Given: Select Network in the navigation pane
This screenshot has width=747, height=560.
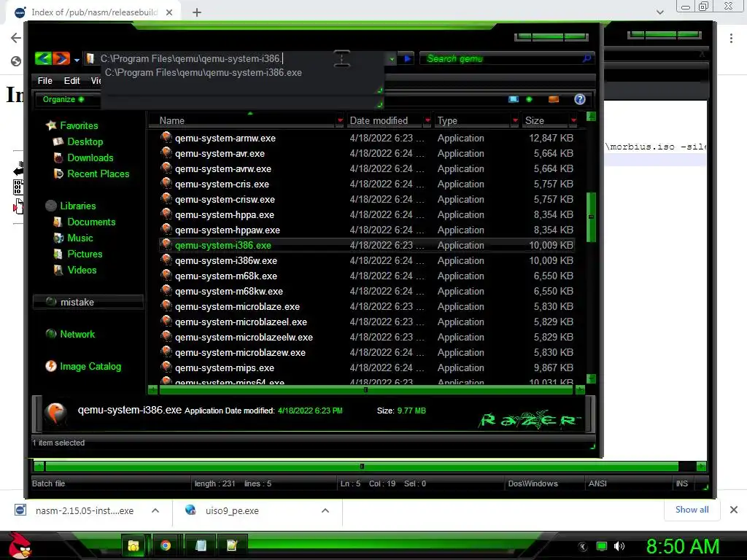Looking at the screenshot, I should 77,334.
